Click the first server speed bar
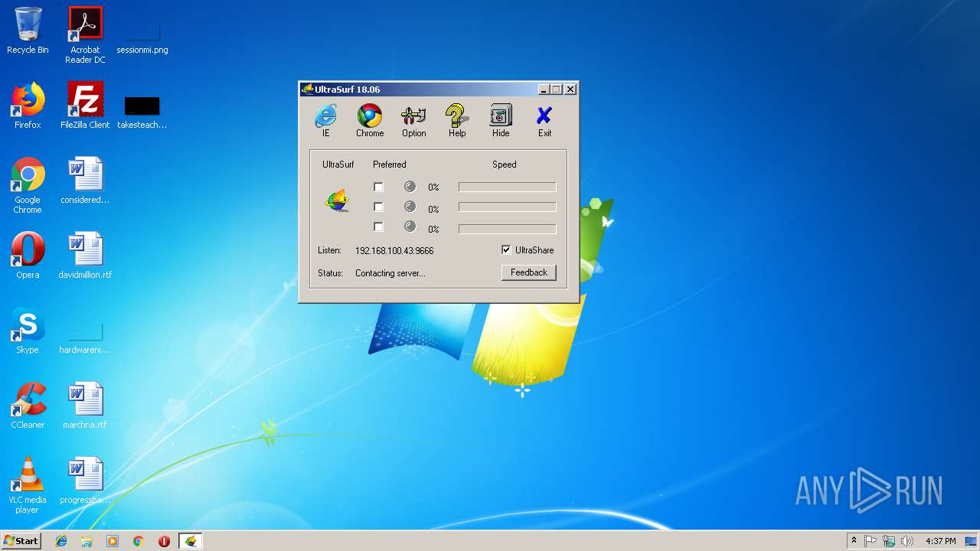Screen dimensions: 980x551 click(x=507, y=187)
